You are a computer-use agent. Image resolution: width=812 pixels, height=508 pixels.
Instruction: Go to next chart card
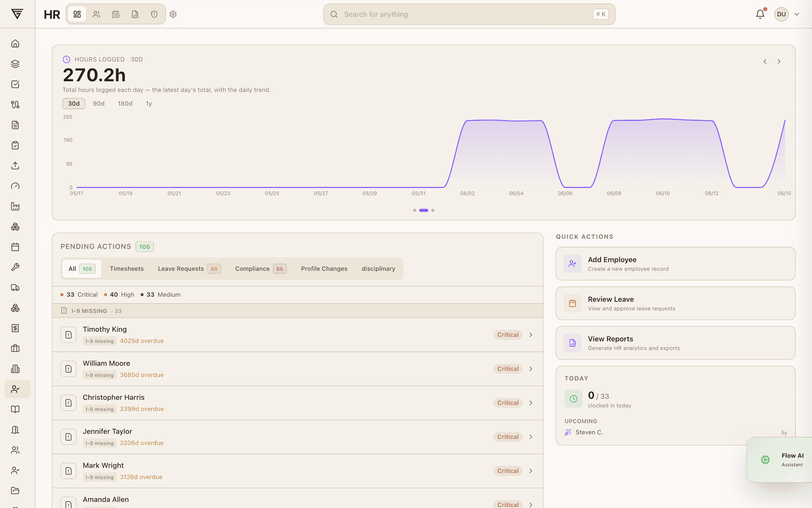pos(779,62)
